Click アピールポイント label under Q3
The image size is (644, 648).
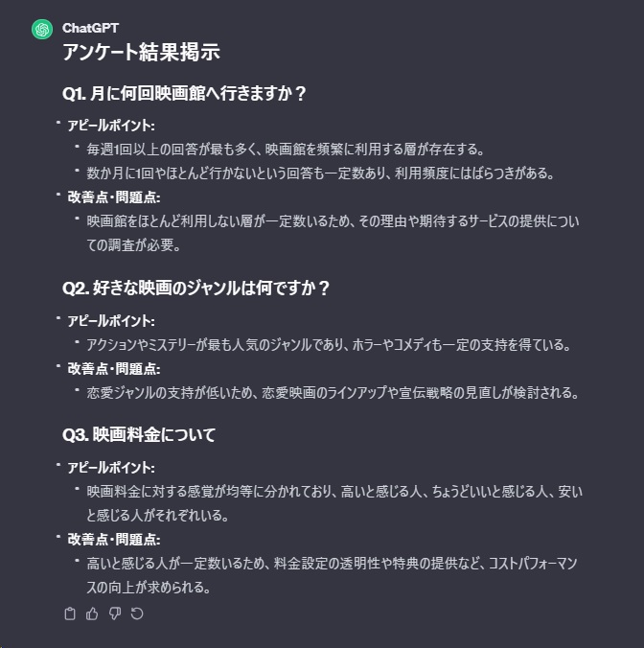(x=110, y=468)
